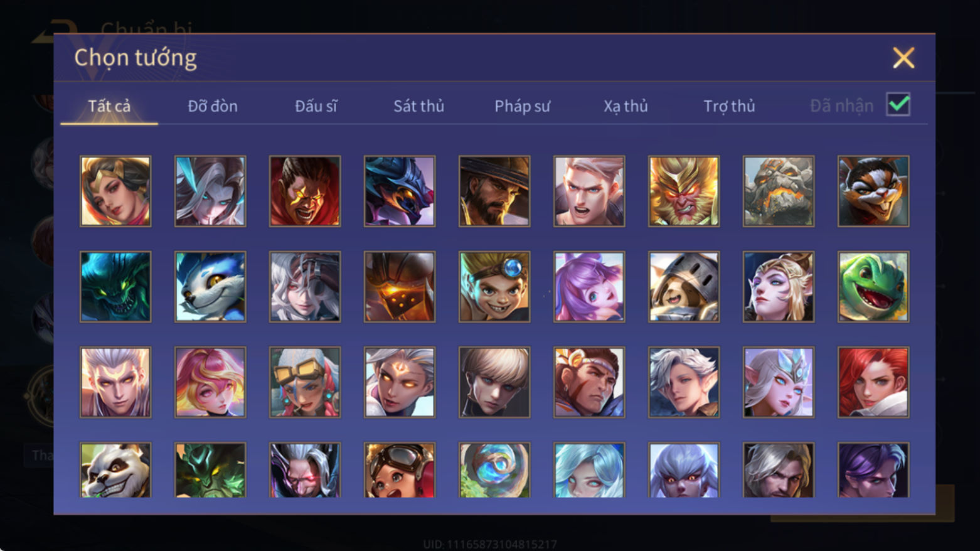The image size is (980, 551).
Task: Select the golden monkey king hero portrait
Action: tap(683, 191)
